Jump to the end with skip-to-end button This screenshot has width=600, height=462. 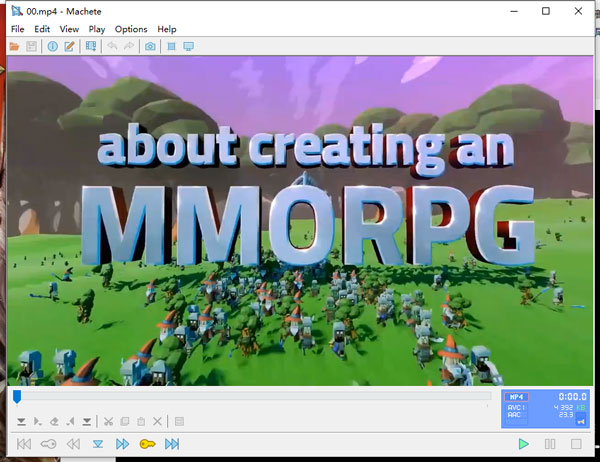pos(172,444)
